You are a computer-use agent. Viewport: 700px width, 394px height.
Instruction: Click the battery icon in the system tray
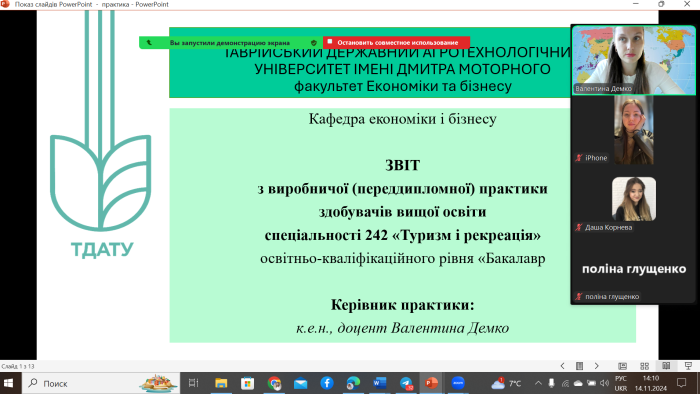[592, 383]
